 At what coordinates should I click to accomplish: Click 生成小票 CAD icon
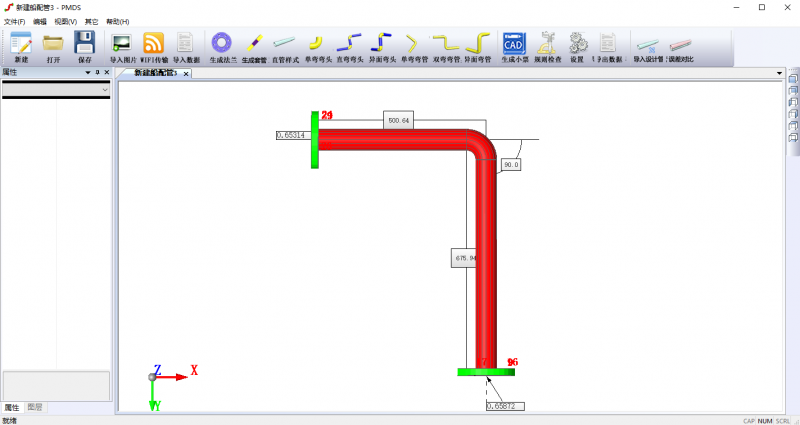pyautogui.click(x=514, y=43)
